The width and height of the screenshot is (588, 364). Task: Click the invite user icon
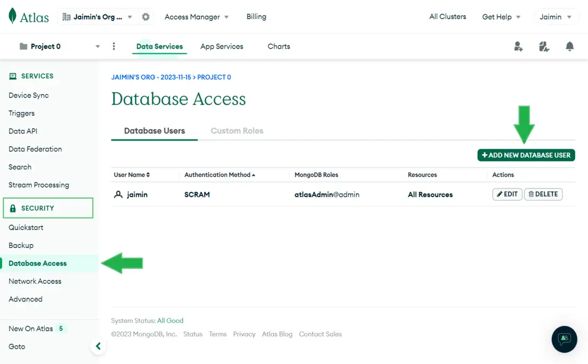point(518,47)
